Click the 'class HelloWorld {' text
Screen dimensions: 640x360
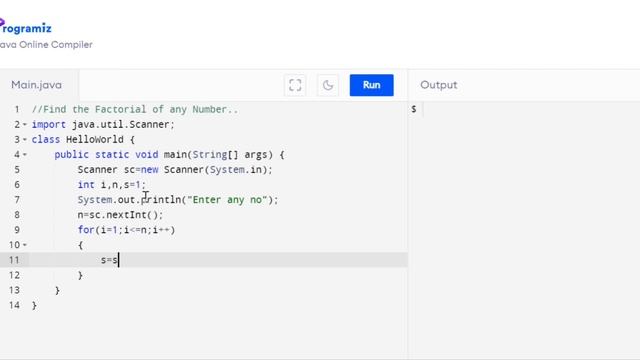[x=83, y=140]
